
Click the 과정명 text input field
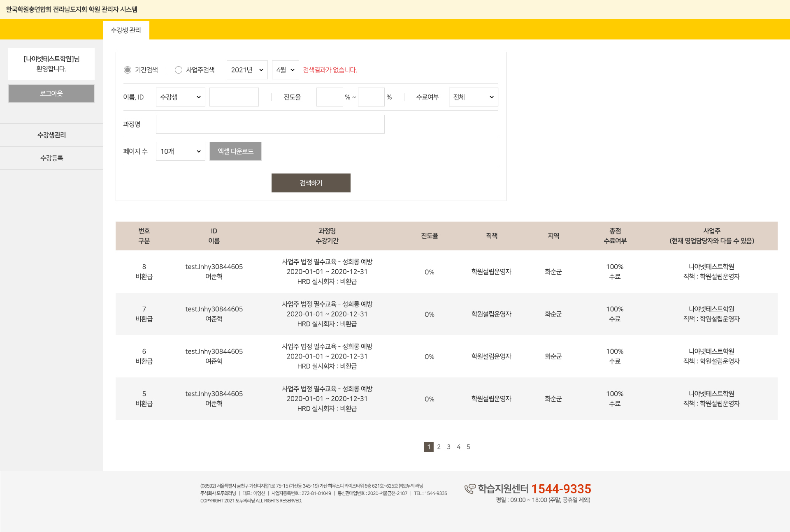[270, 124]
